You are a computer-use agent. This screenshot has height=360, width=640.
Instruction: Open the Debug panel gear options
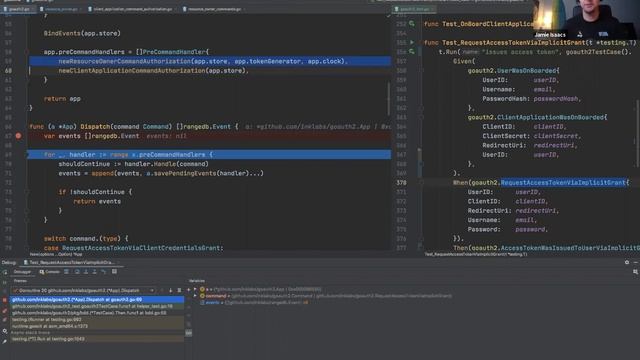627,262
